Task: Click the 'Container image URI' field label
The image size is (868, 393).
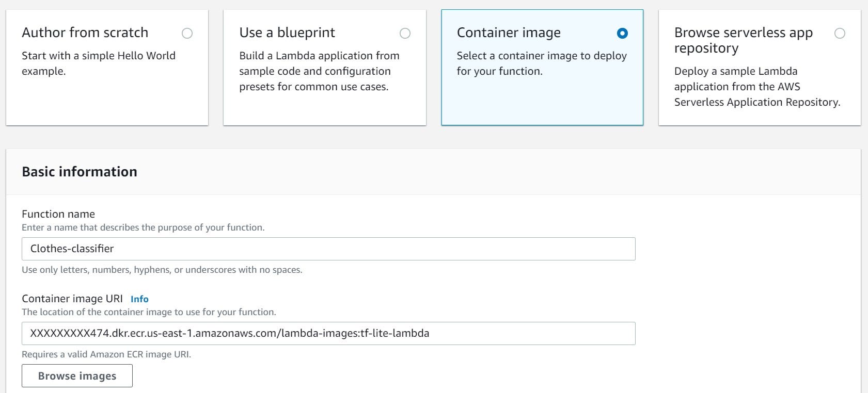Action: coord(72,299)
